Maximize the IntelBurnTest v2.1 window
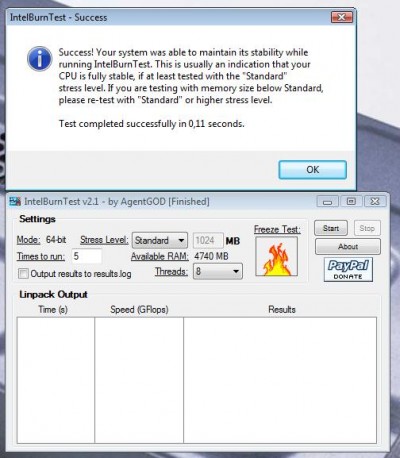The image size is (400, 458). tap(351, 202)
